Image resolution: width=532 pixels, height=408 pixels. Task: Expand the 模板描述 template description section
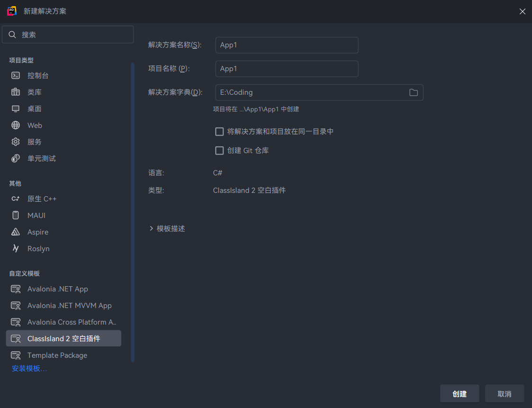click(x=168, y=228)
